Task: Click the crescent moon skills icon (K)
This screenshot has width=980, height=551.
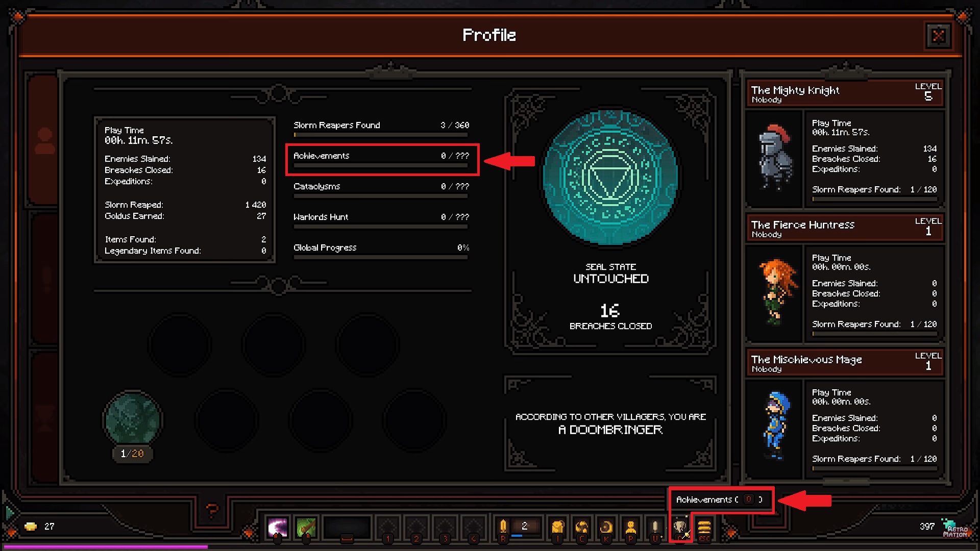Action: pyautogui.click(x=606, y=528)
